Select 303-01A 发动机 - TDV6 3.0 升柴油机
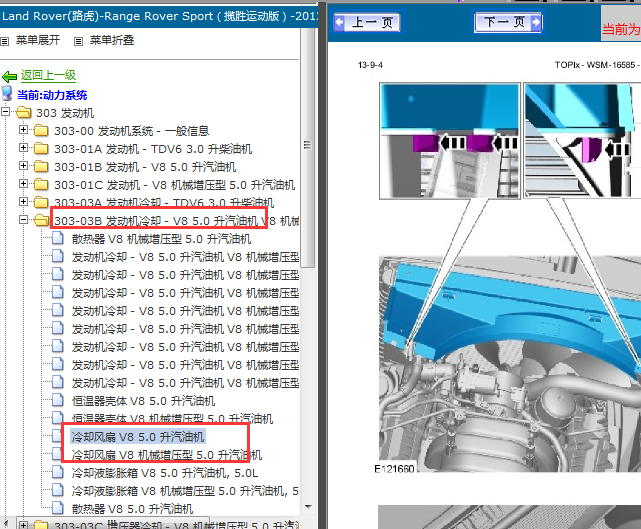The height and width of the screenshot is (529, 641). (x=153, y=149)
